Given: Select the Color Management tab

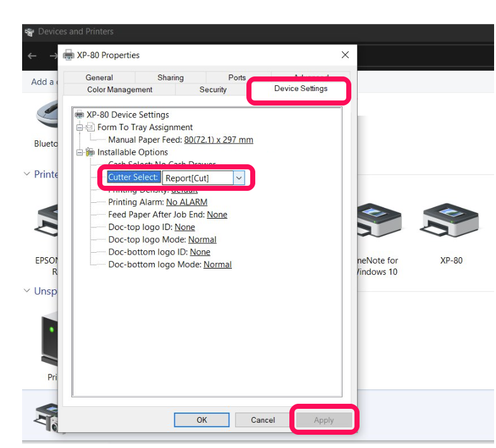Looking at the screenshot, I should pyautogui.click(x=119, y=90).
